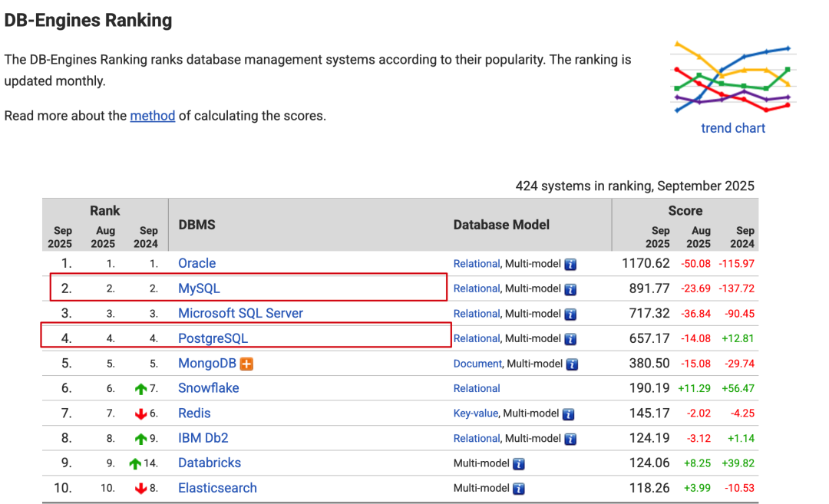Open the trend chart thumbnail image

pos(733,77)
